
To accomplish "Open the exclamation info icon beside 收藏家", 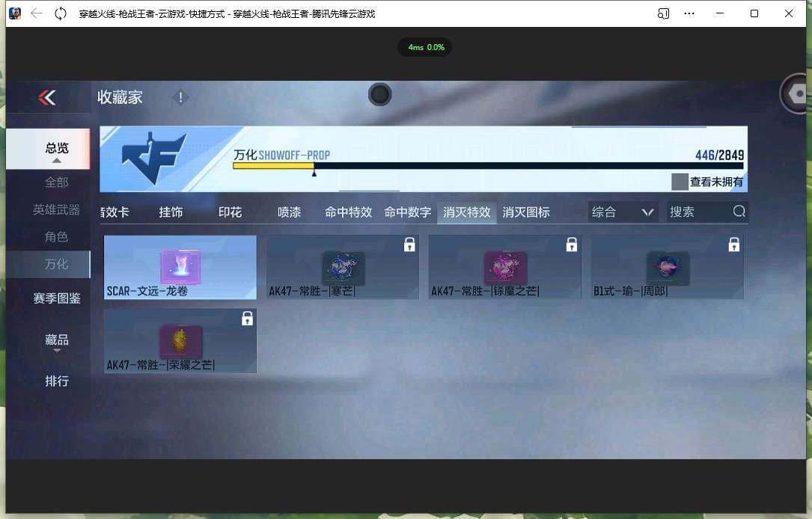I will coord(180,97).
